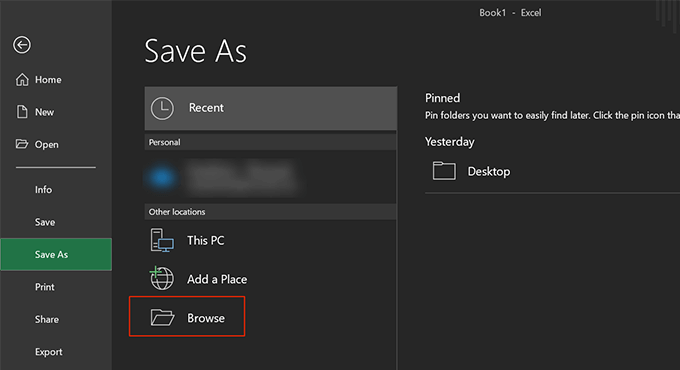This screenshot has height=370, width=680.
Task: Select the Recent locations entry
Action: [271, 108]
